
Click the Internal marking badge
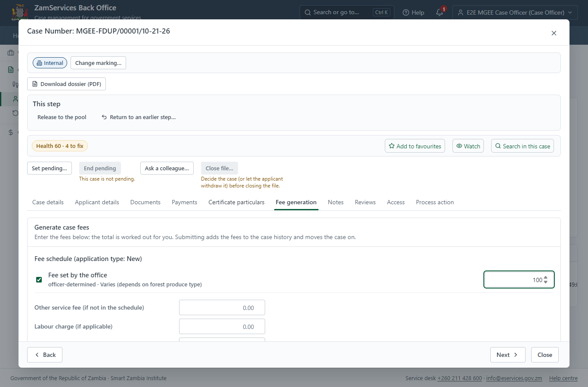tap(50, 63)
